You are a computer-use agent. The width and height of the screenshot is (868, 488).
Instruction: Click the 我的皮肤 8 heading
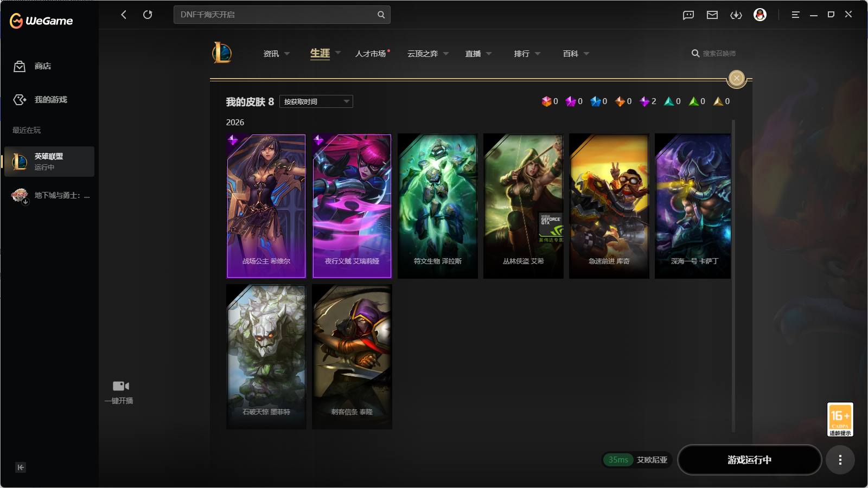[x=250, y=102]
